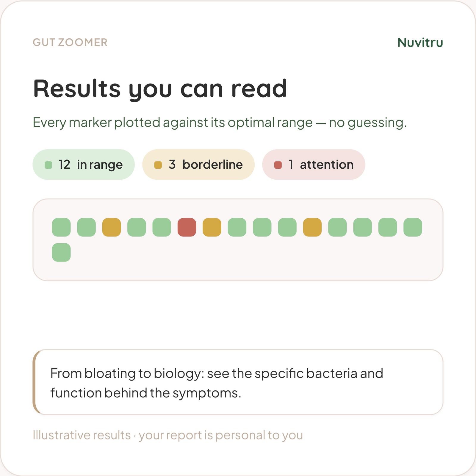This screenshot has width=476, height=476.
Task: Click the 'From bloating to biology' callout
Action: coord(238,382)
